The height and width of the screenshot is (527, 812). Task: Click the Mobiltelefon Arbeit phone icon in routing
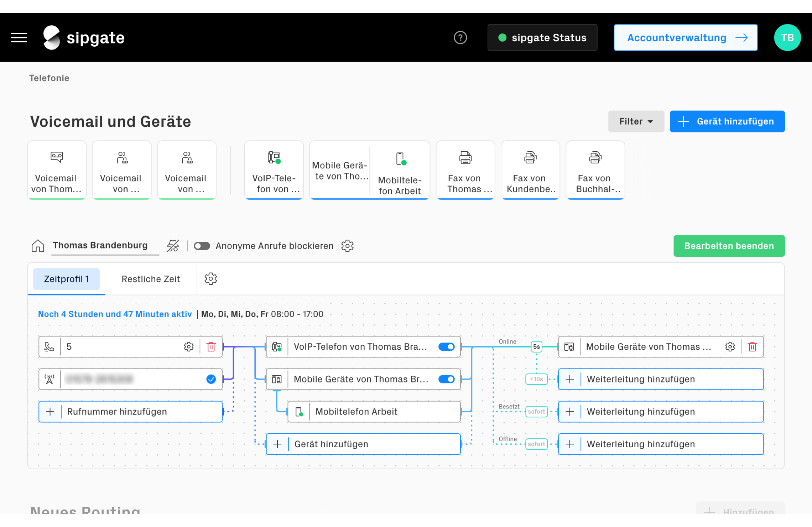[299, 411]
